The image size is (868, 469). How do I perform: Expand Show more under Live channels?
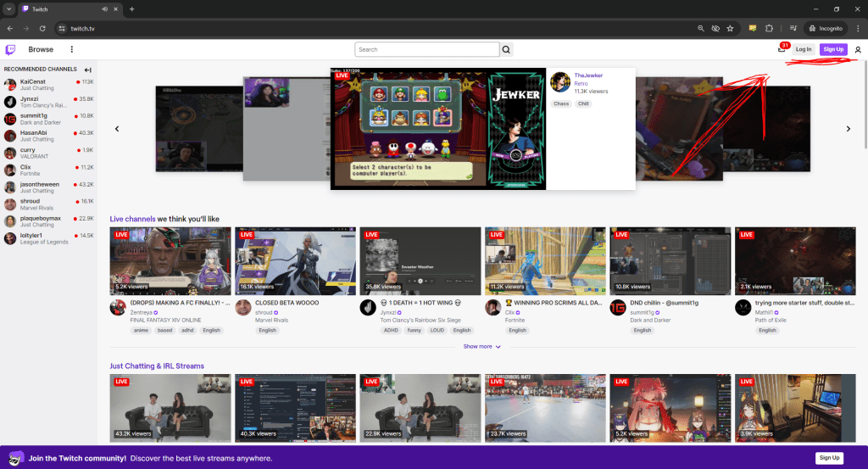[x=482, y=346]
